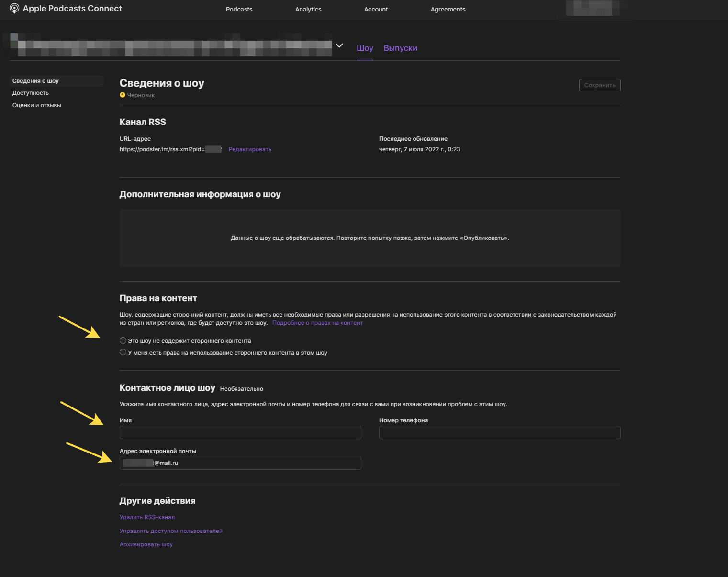The width and height of the screenshot is (728, 577).
Task: Click Управлять доступом пользователей link
Action: tap(171, 531)
